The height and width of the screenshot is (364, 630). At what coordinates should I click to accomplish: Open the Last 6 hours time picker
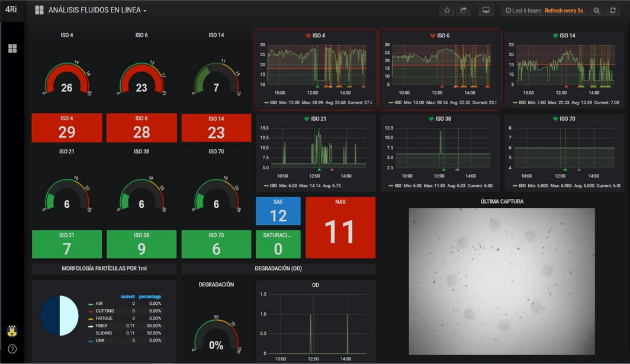point(522,11)
